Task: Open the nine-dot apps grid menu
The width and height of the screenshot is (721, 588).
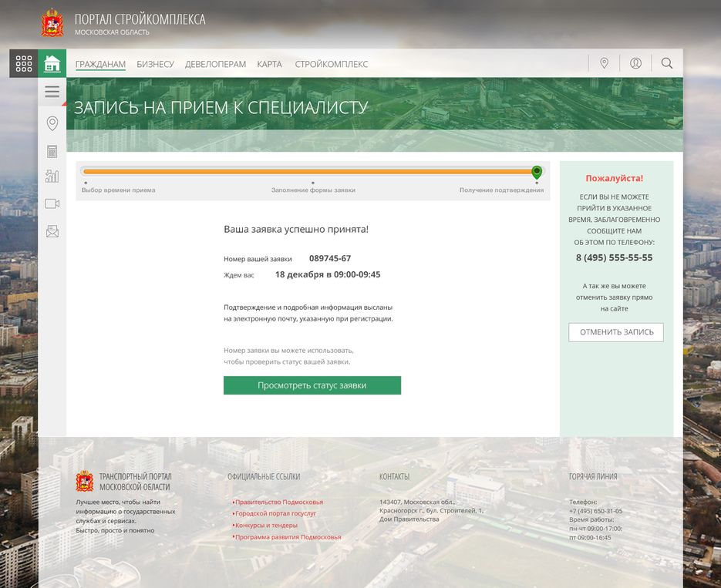Action: tap(23, 63)
